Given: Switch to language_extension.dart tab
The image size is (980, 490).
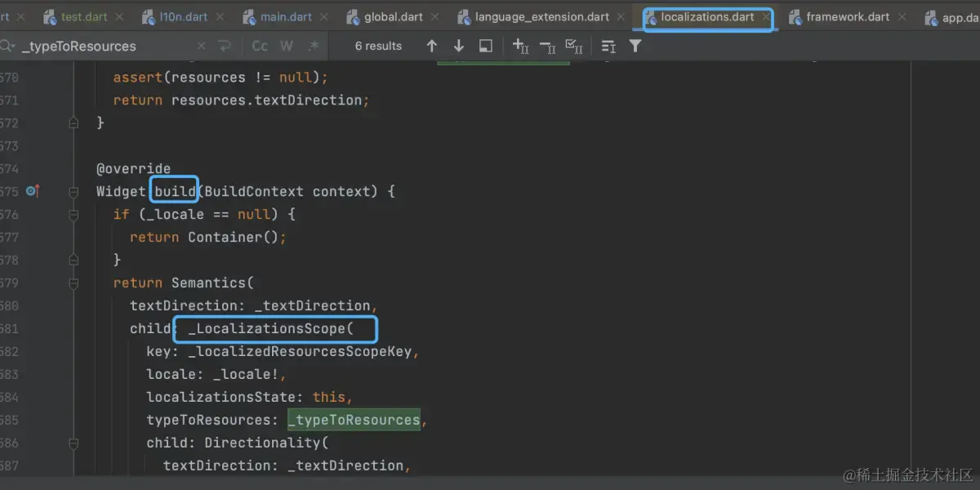Looking at the screenshot, I should tap(542, 16).
